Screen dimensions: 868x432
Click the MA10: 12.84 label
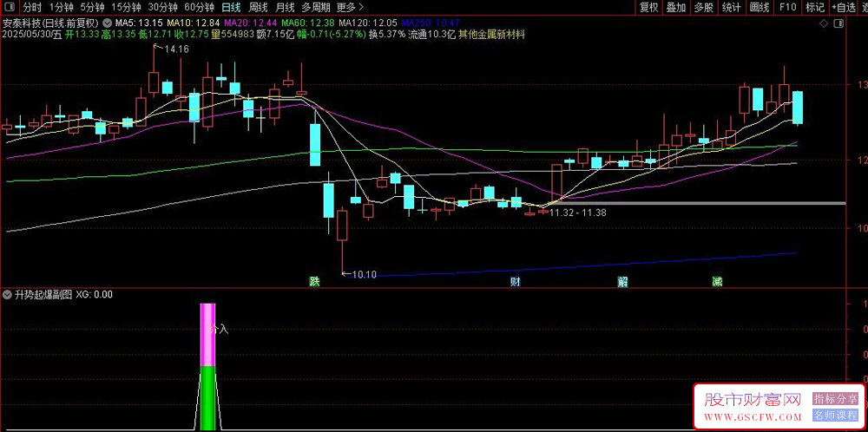[194, 23]
